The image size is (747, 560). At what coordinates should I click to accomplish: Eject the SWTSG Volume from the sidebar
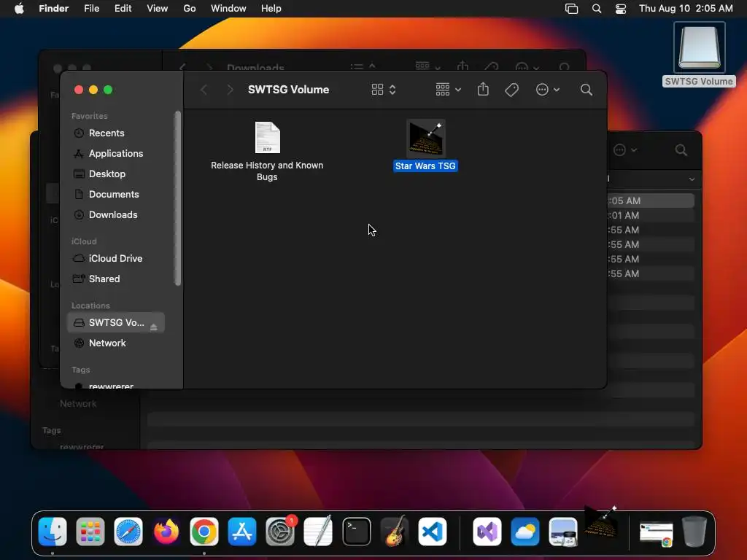[153, 327]
